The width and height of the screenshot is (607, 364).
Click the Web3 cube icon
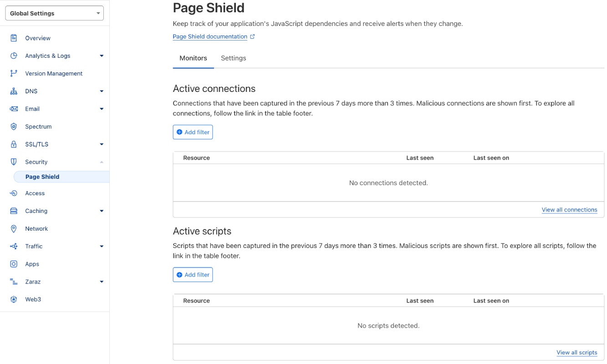click(14, 299)
